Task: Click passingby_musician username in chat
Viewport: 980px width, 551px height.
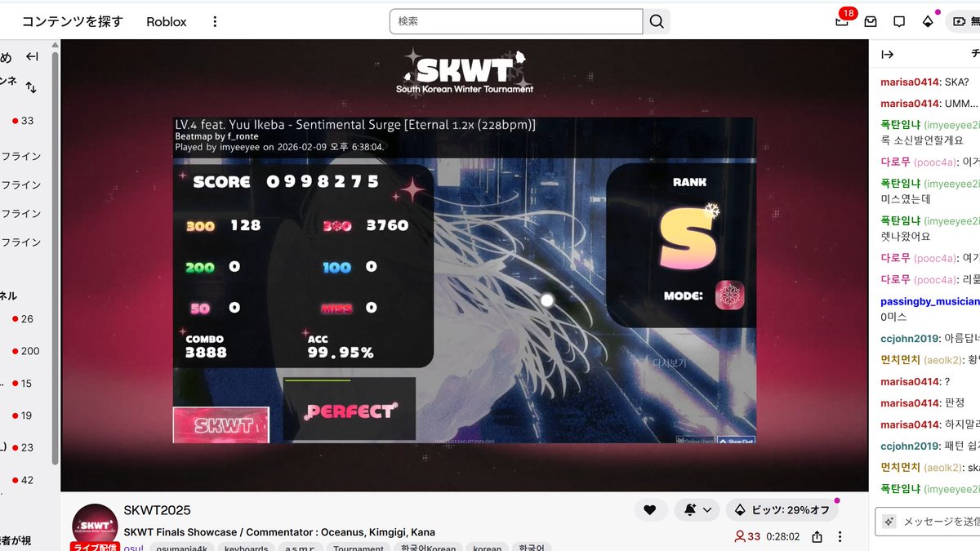Action: (930, 301)
